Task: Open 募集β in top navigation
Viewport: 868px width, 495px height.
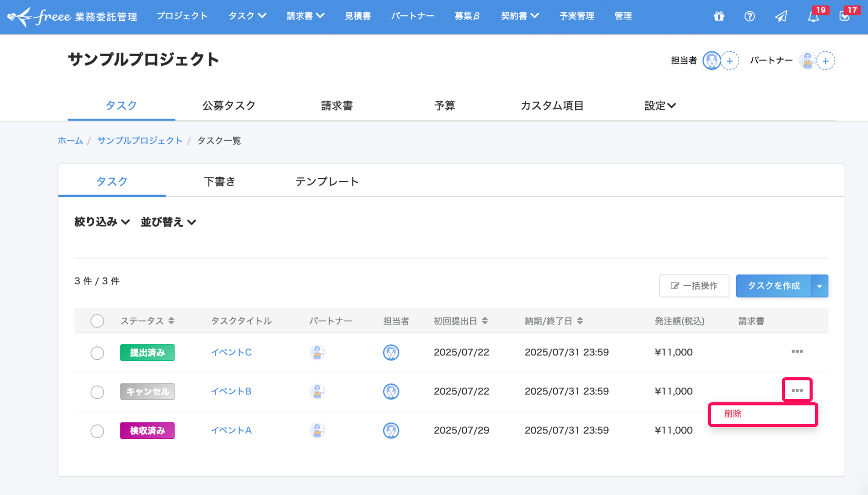Action: click(467, 16)
